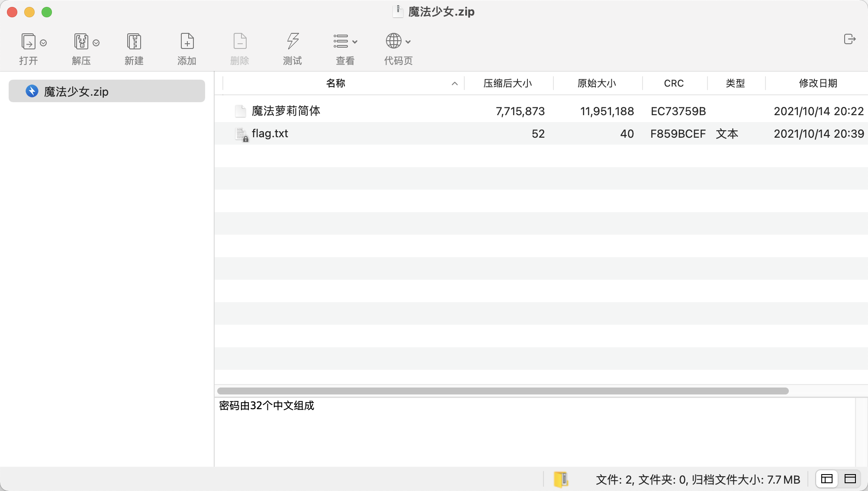Click the yellow zip folder icon in status bar
Viewport: 868px width, 491px height.
[x=561, y=479]
